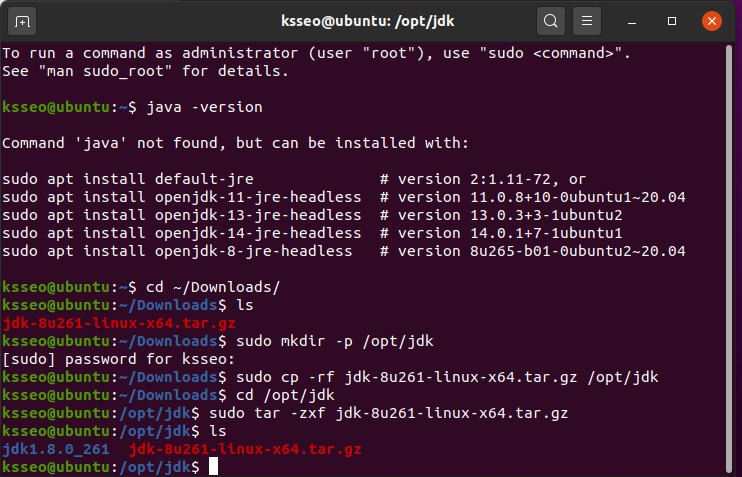Click the window title 'ksseo@ubuntu: /opt/jdk'
This screenshot has width=742, height=477.
(x=368, y=21)
